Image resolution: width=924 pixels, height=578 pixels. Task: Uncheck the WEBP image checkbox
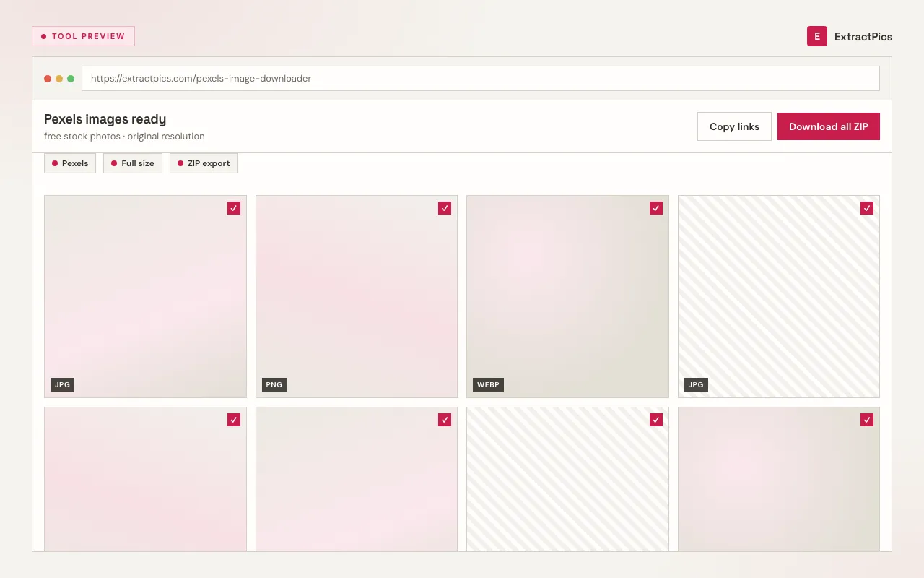tap(656, 208)
